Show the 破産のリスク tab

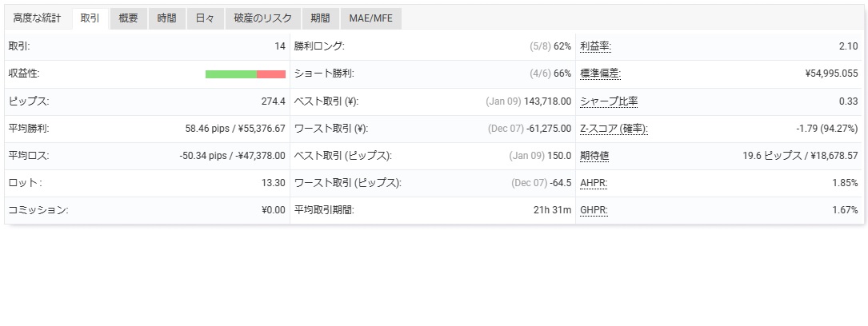click(x=263, y=18)
